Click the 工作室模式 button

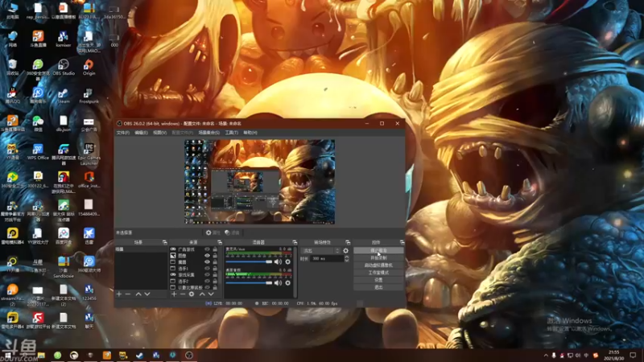(x=378, y=273)
